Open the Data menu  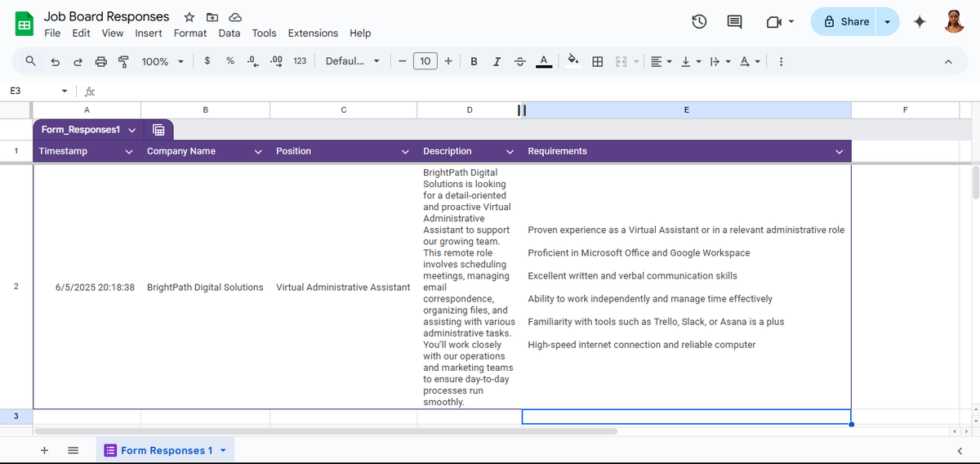tap(229, 33)
